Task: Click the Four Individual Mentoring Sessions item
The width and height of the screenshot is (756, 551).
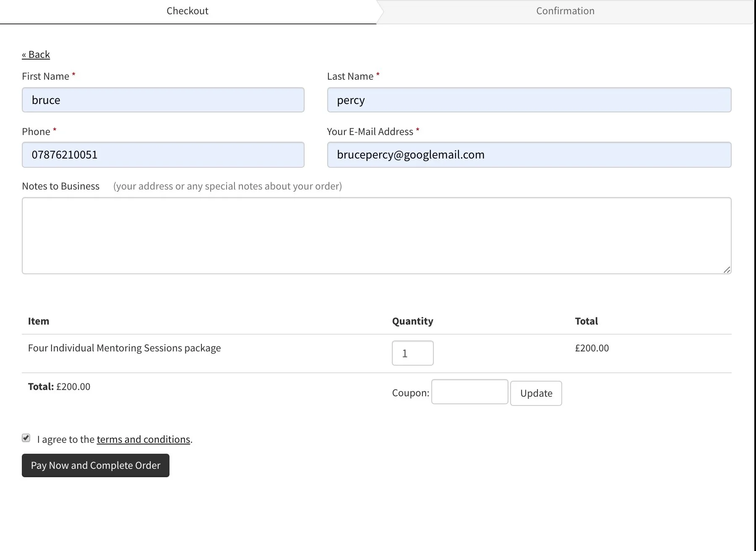Action: point(124,348)
